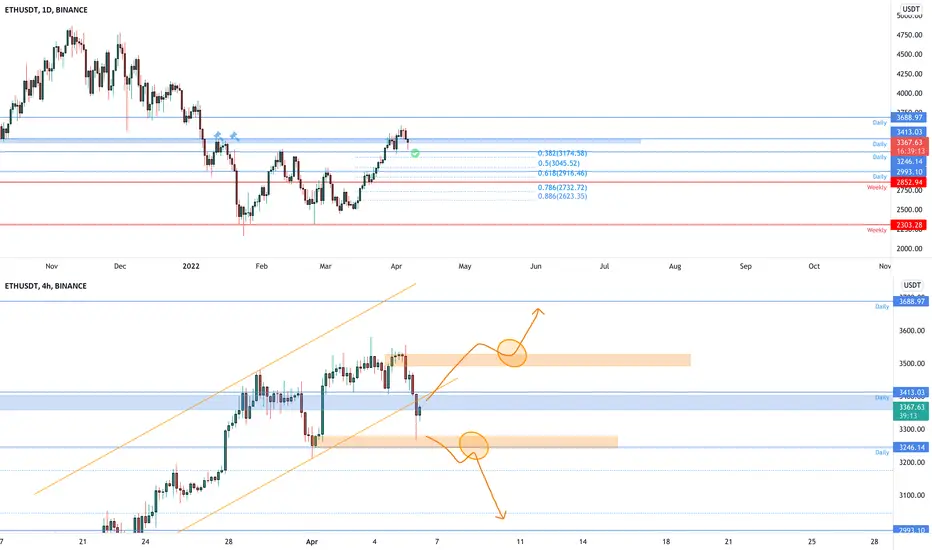
Task: Click the 4000.00 price axis value
Action: 909,93
